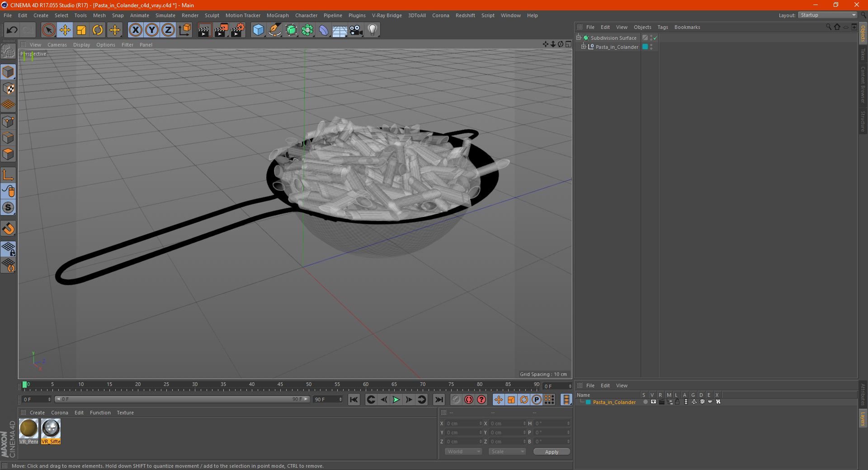
Task: Toggle Record active objects button
Action: pos(456,399)
